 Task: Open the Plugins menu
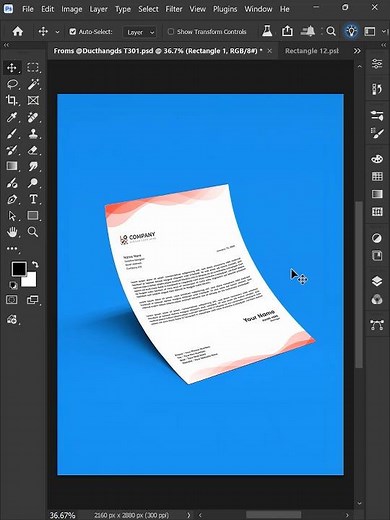pos(225,9)
